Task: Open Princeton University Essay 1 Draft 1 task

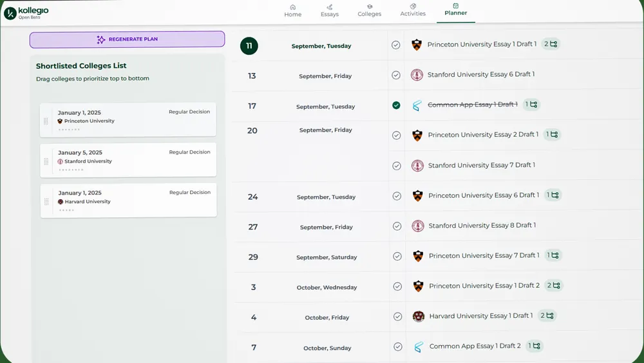Action: click(x=482, y=44)
